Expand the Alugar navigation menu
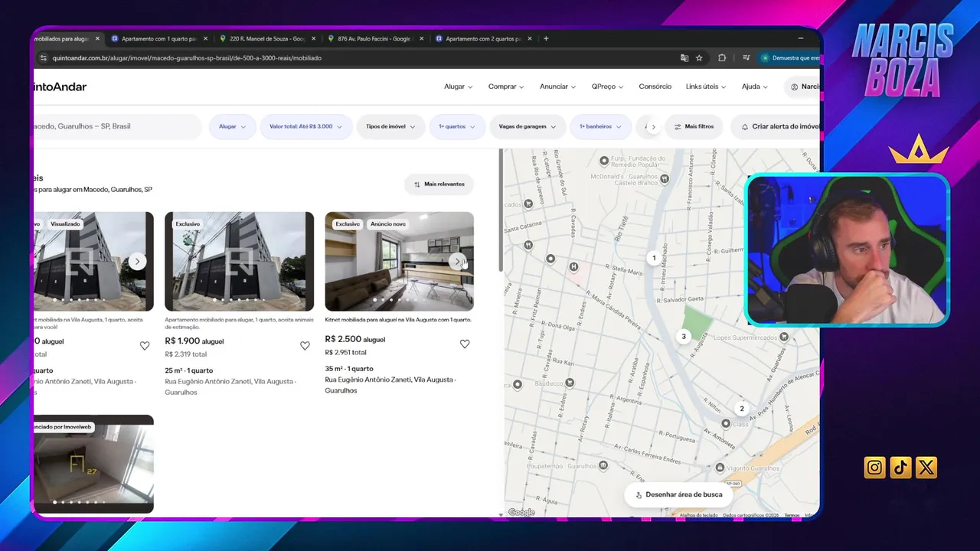The image size is (980, 551). pos(458,86)
